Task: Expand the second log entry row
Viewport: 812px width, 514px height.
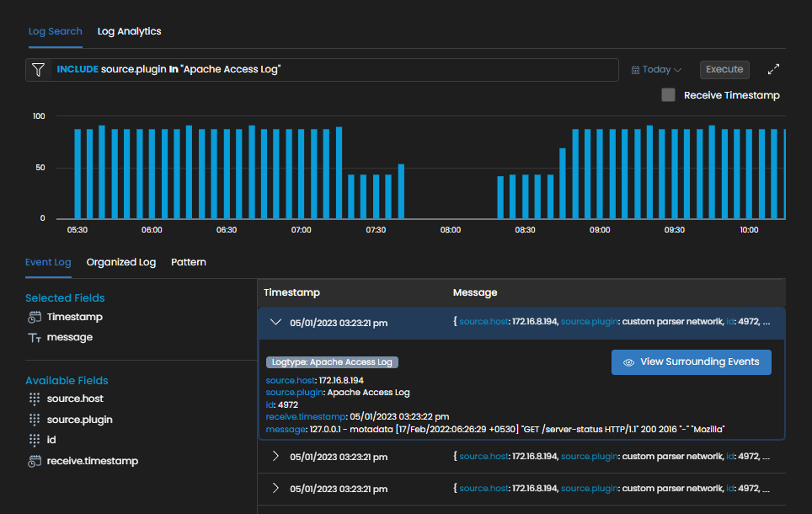Action: click(275, 457)
